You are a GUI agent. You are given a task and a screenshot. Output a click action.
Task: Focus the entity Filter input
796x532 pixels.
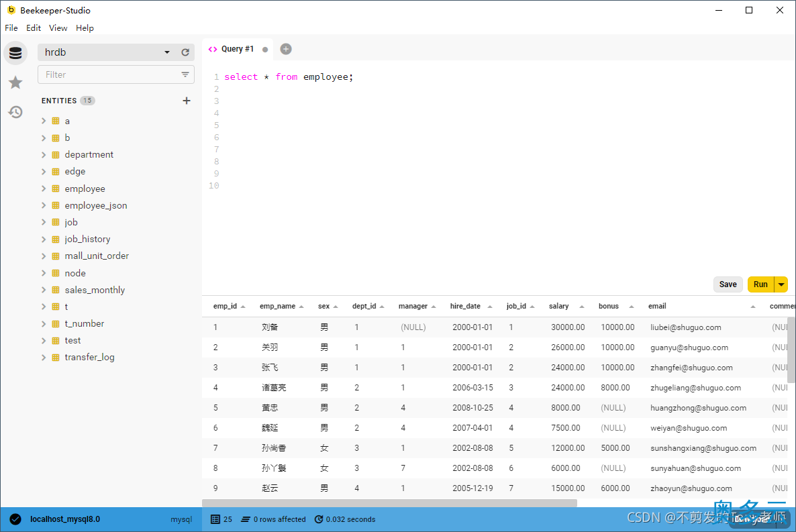115,74
